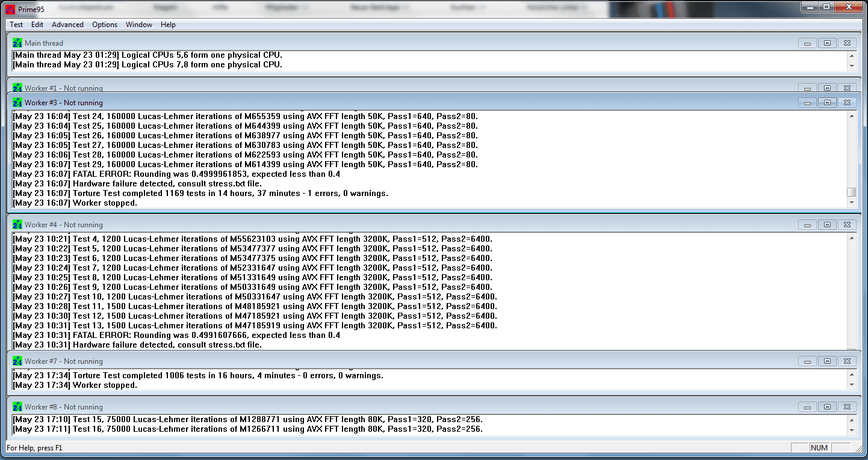The image size is (868, 460).
Task: Close the Worker #7 child window
Action: pyautogui.click(x=846, y=361)
